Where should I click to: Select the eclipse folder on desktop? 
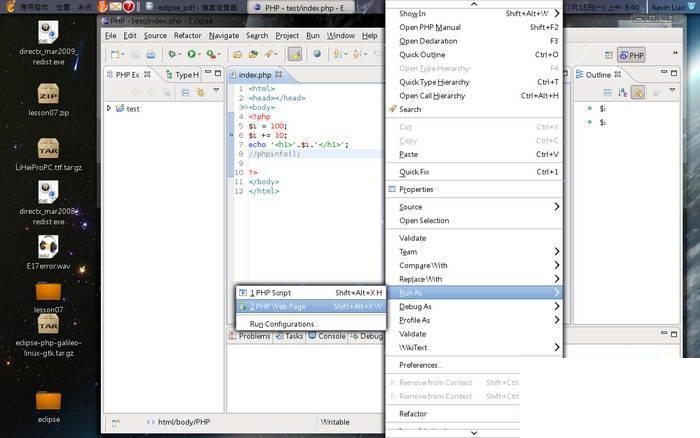pos(48,406)
